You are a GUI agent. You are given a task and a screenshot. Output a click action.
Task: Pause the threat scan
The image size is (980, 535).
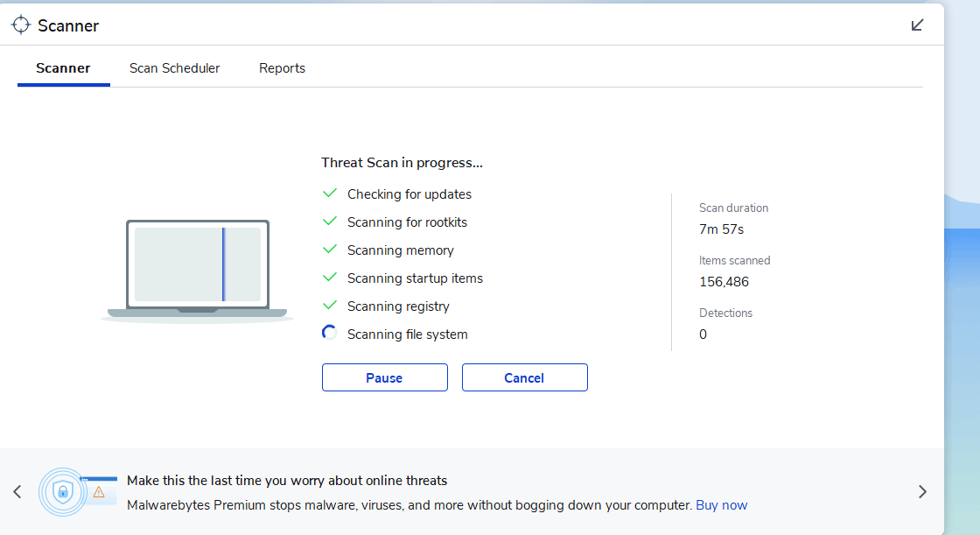[385, 377]
